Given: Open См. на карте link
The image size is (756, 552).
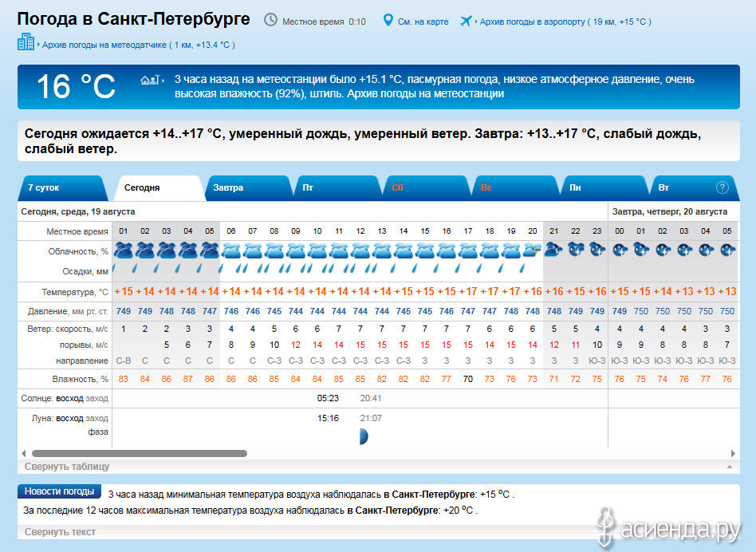Looking at the screenshot, I should 423,22.
